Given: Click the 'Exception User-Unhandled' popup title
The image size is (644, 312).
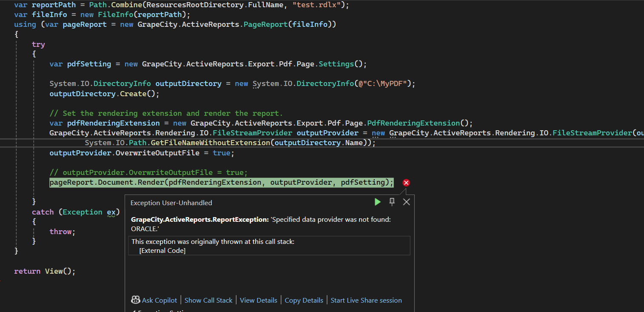Looking at the screenshot, I should pyautogui.click(x=171, y=203).
